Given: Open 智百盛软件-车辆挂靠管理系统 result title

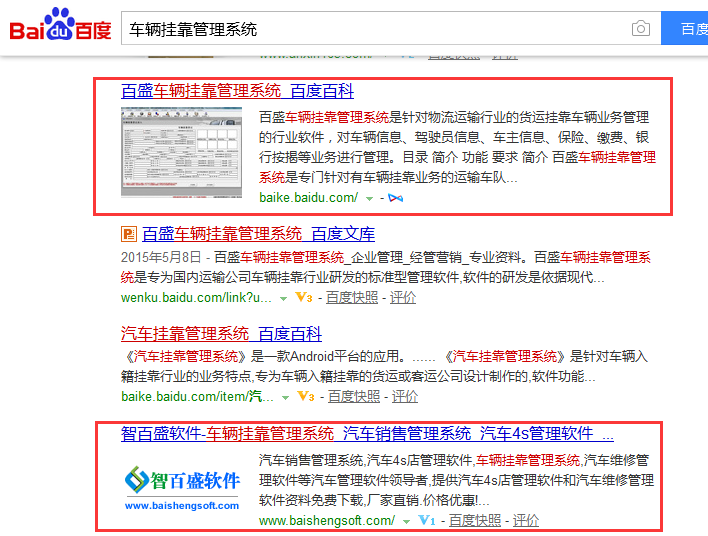Looking at the screenshot, I should click(367, 433).
